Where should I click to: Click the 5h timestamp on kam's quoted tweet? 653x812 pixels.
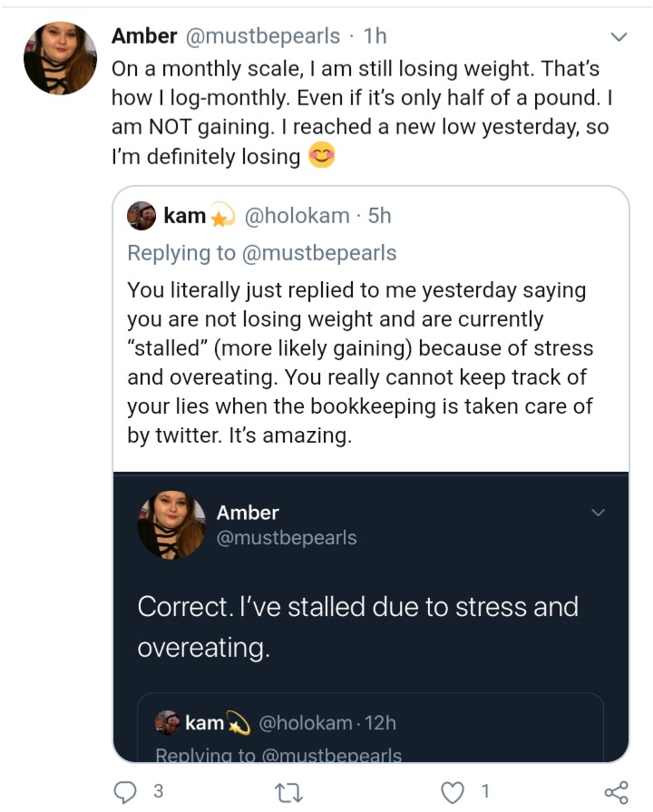[380, 215]
